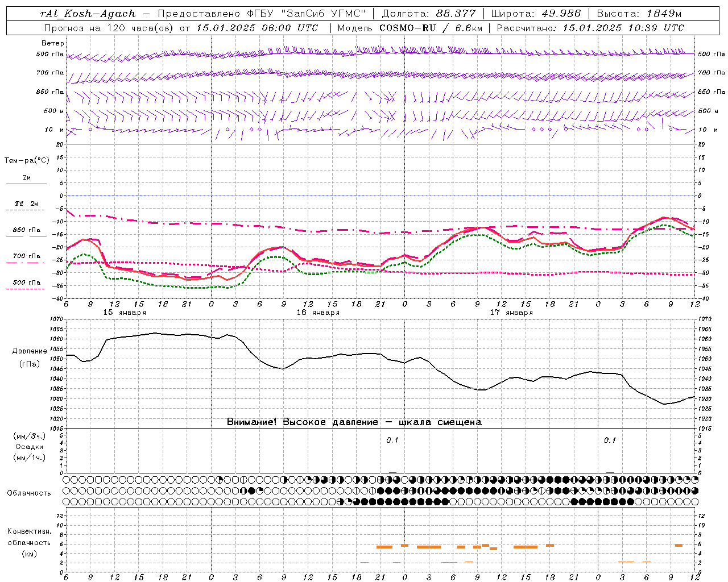Click the "(км)" unit label under convective cloudiness
The image size is (728, 582).
(x=30, y=554)
